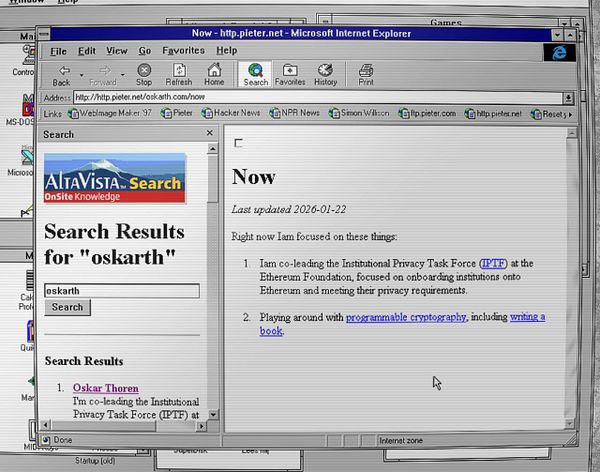600x472 pixels.
Task: Click the broken image placeholder above Now
Action: pyautogui.click(x=238, y=143)
